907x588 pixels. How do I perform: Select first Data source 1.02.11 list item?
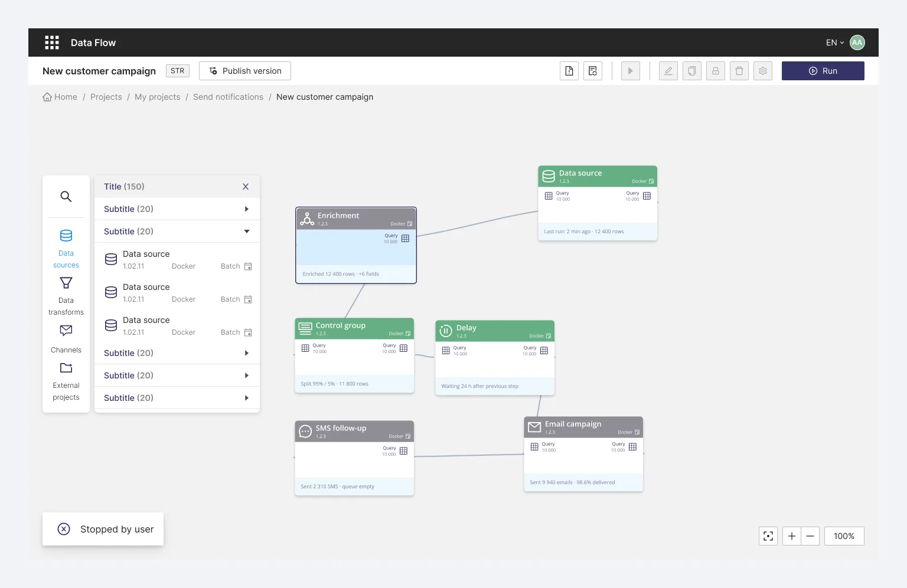pyautogui.click(x=177, y=259)
